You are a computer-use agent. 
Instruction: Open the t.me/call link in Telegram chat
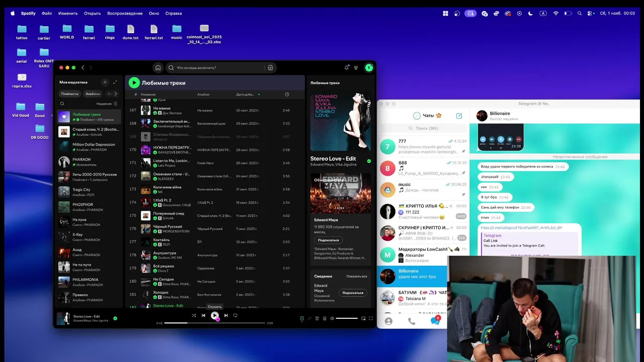(521, 228)
